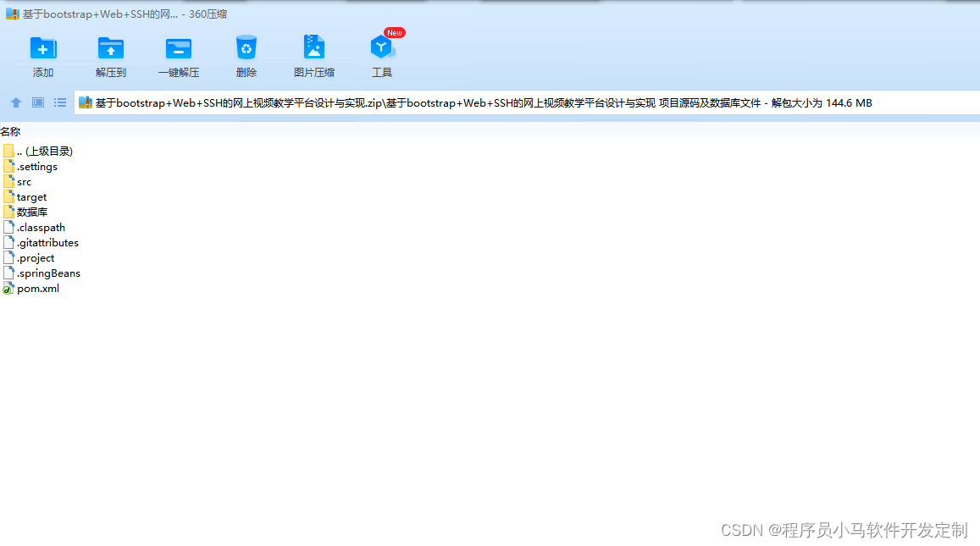
Task: Click the 一键解压 one-click extract icon
Action: pos(179,48)
